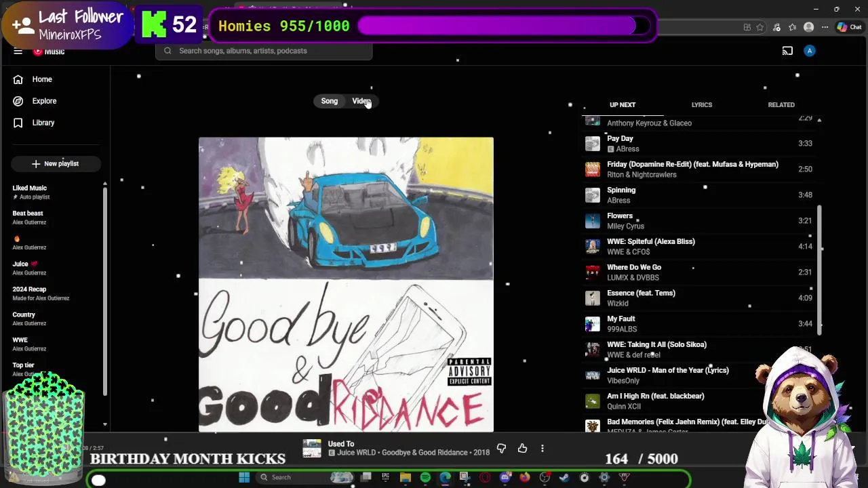Open the UP NEXT tab
The width and height of the screenshot is (868, 488).
tap(623, 105)
